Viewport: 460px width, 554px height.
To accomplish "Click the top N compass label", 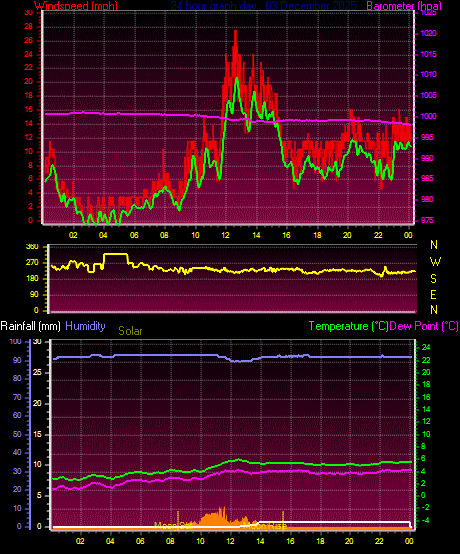I will [x=434, y=244].
